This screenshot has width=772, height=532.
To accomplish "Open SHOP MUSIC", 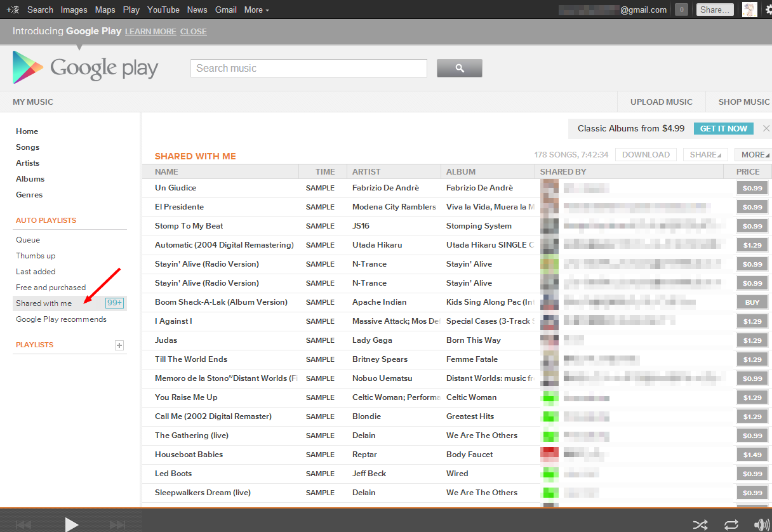I will tap(744, 102).
